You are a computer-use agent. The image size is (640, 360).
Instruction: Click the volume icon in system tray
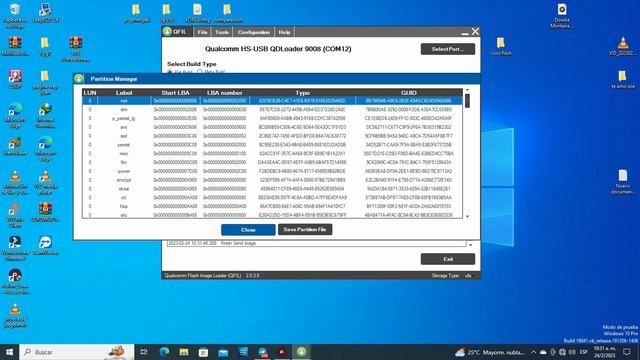point(572,352)
